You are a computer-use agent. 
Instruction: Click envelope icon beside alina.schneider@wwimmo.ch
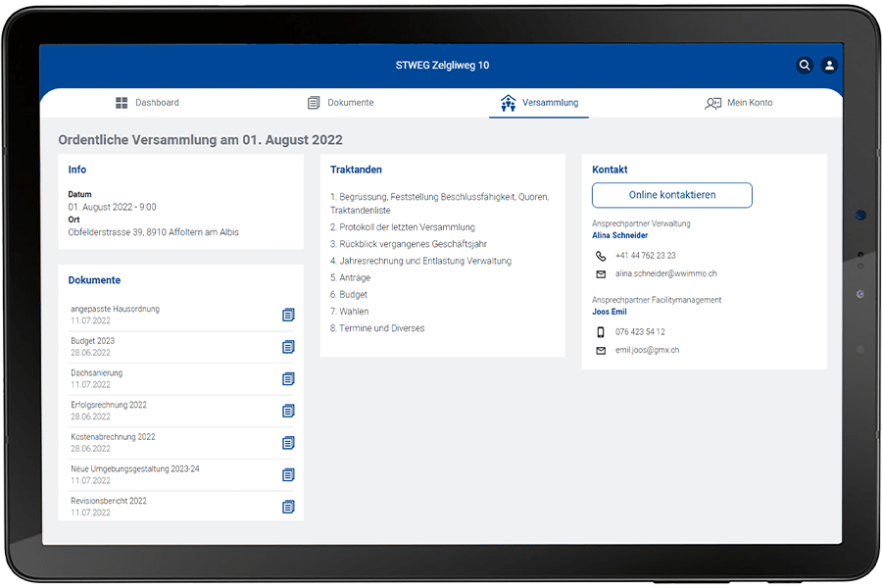(x=601, y=274)
